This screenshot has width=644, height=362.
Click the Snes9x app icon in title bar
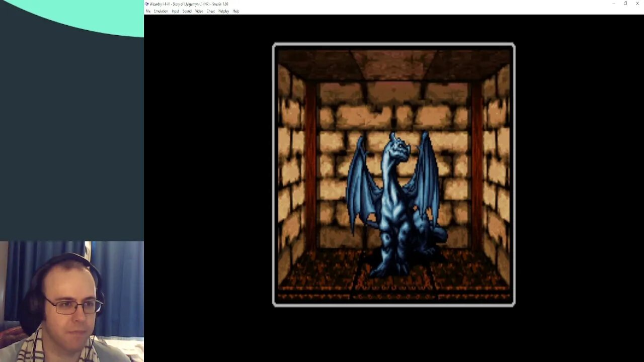[x=147, y=4]
